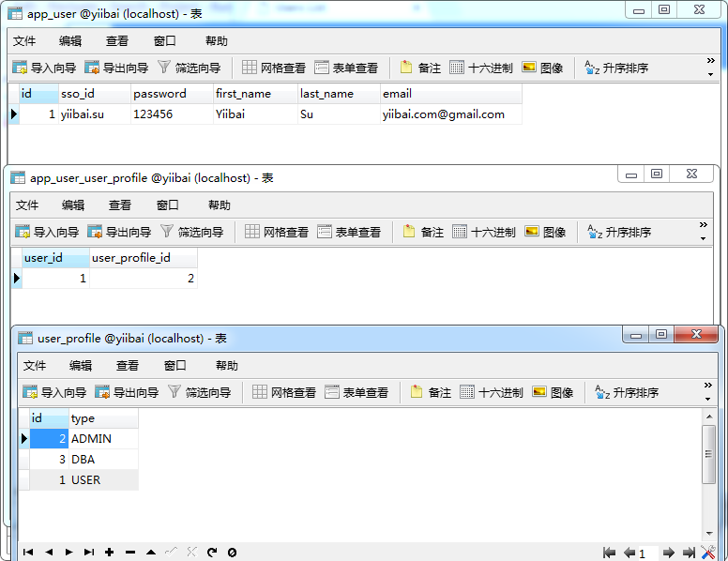The image size is (728, 561).
Task: Refresh the user_profile table data
Action: pos(212,552)
